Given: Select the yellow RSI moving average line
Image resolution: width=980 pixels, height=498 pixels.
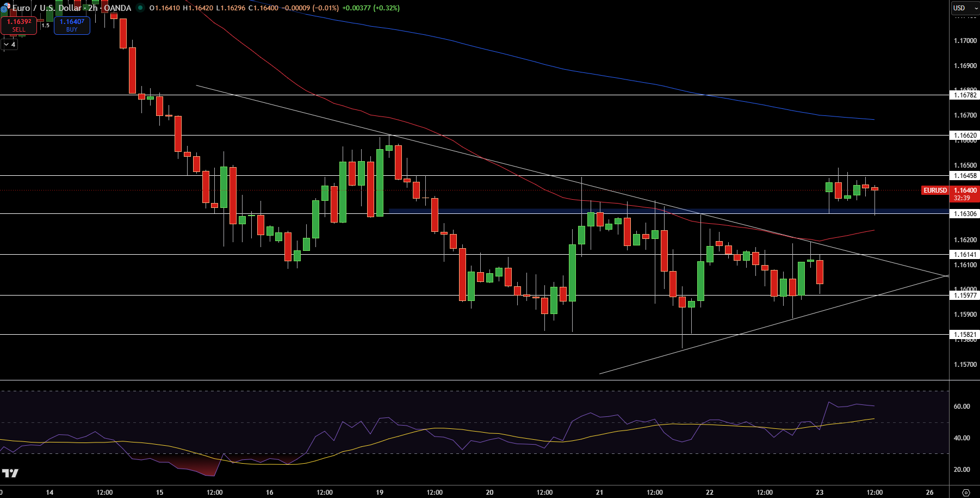Looking at the screenshot, I should (x=435, y=429).
